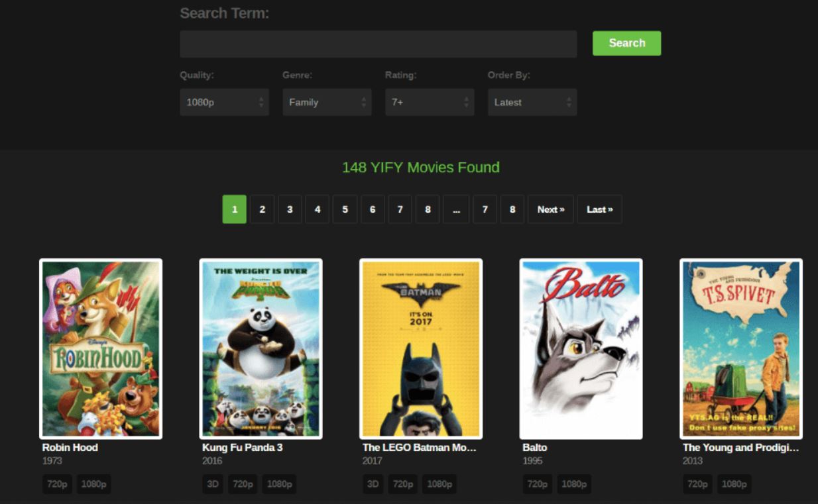Go to page 3
Image resolution: width=818 pixels, height=504 pixels.
click(290, 209)
